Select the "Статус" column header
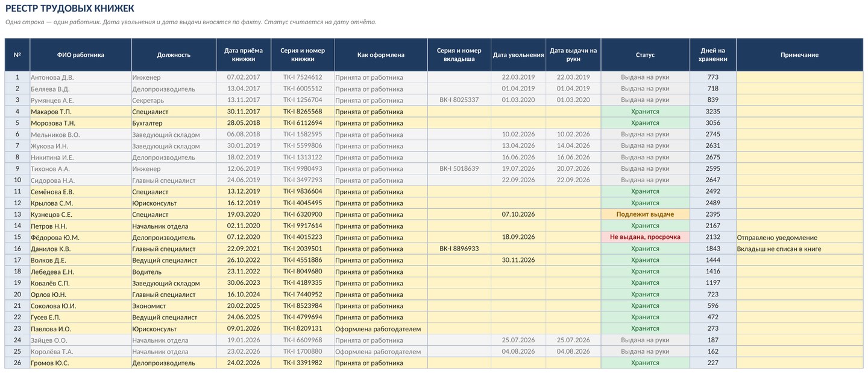868x373 pixels. (645, 55)
